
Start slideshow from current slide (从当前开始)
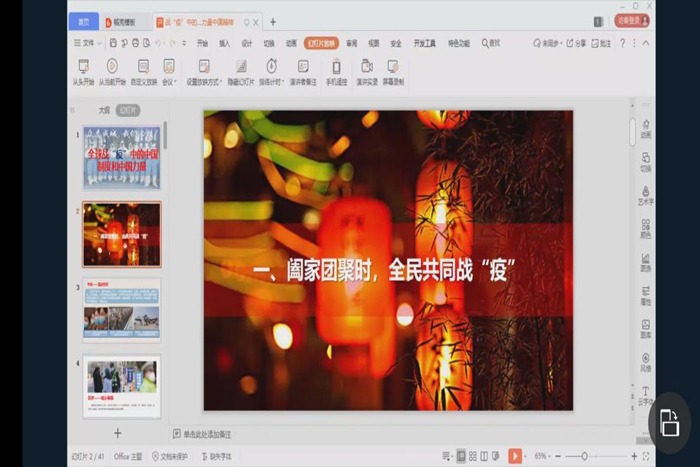pyautogui.click(x=112, y=70)
